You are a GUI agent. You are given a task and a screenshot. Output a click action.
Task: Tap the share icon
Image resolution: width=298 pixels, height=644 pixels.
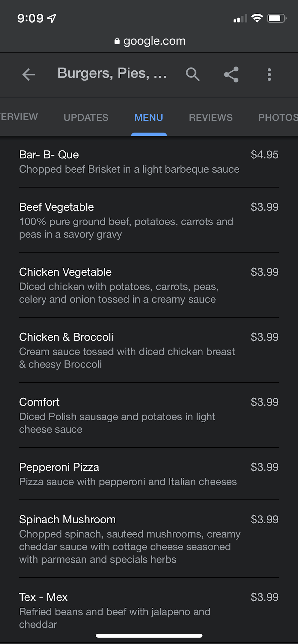231,74
